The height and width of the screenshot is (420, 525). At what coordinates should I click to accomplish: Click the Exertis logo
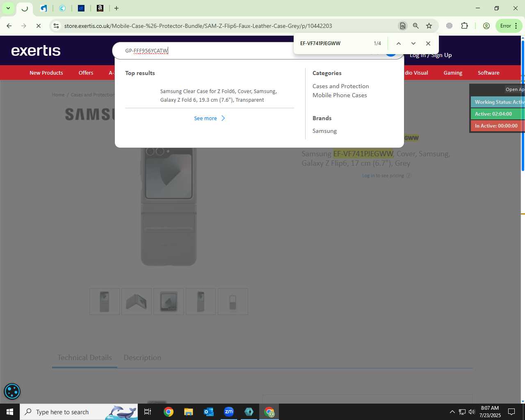[36, 50]
